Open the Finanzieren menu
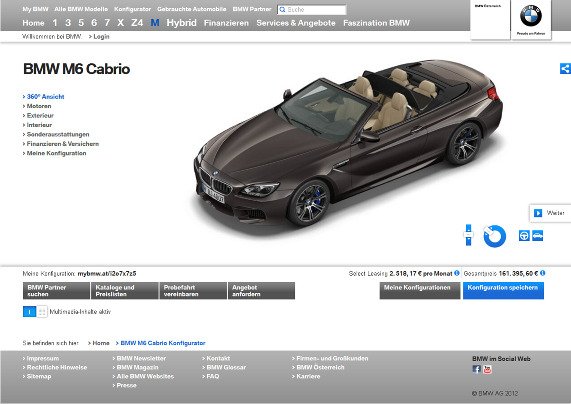571x404 pixels. tap(226, 23)
